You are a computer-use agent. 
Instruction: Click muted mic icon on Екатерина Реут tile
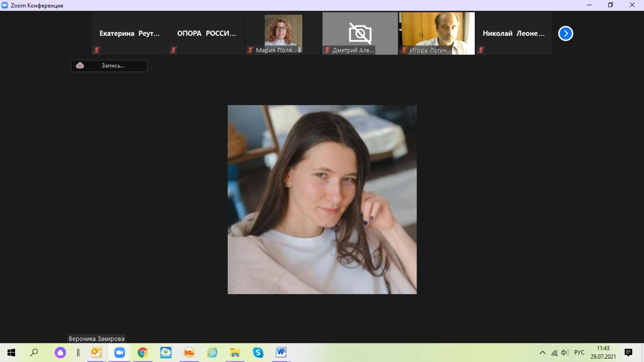click(x=97, y=50)
